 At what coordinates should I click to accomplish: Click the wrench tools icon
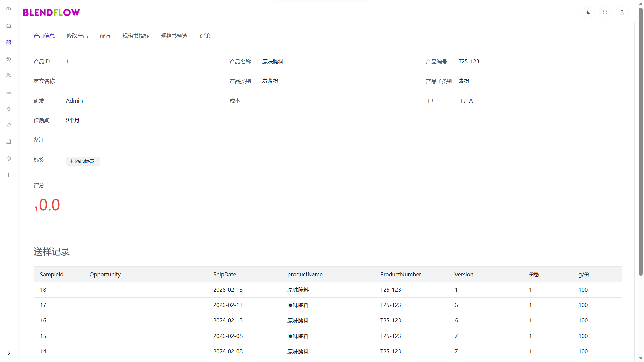tap(9, 125)
